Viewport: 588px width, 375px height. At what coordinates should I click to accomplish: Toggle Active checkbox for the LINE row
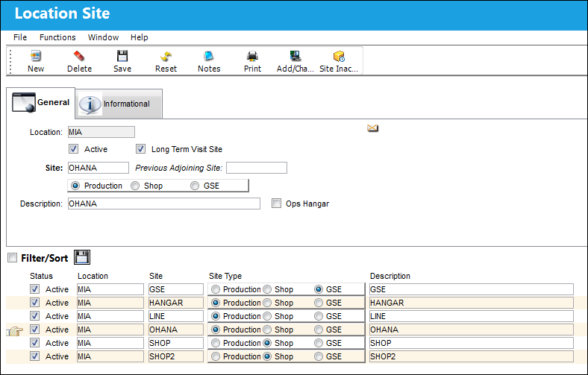pyautogui.click(x=34, y=316)
